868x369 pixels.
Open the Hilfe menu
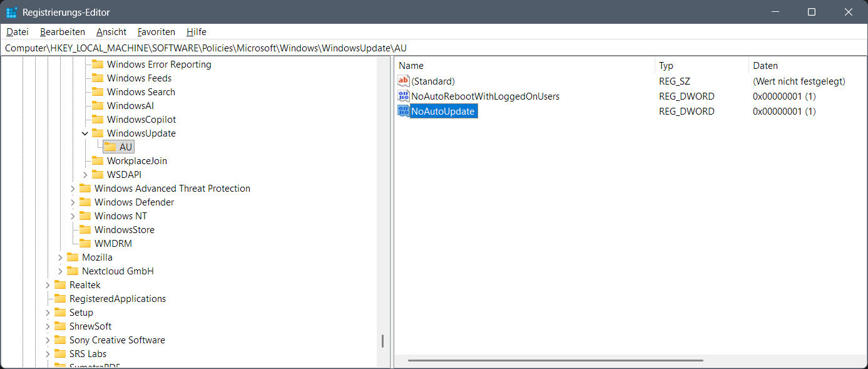tap(197, 31)
